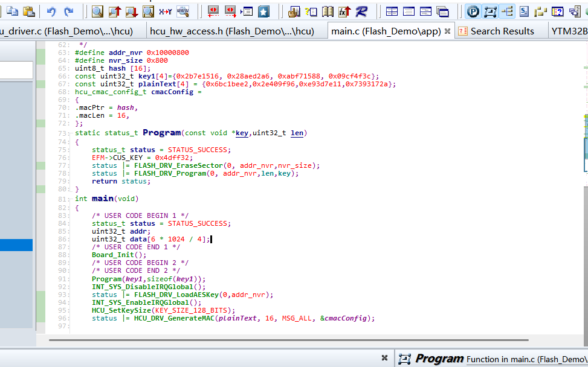The image size is (588, 367).
Task: Select the Copy icon in the toolbar
Action: point(13,10)
